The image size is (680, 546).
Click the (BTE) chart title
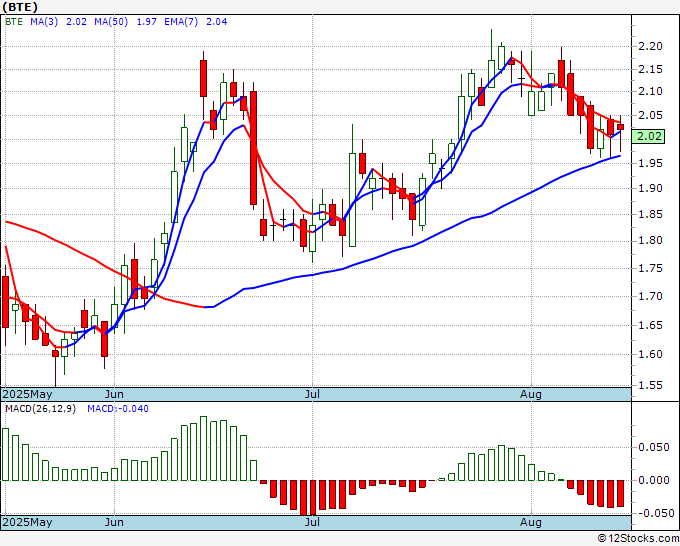(20, 7)
